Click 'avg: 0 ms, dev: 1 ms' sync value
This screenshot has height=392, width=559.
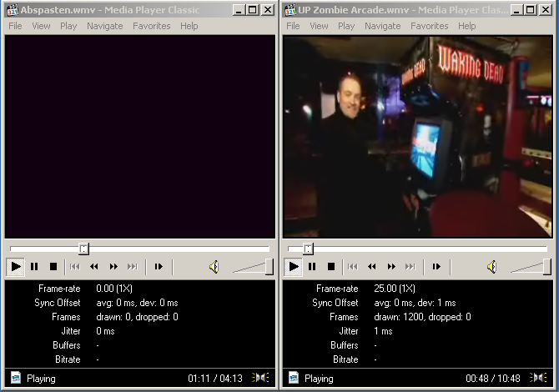pos(415,303)
